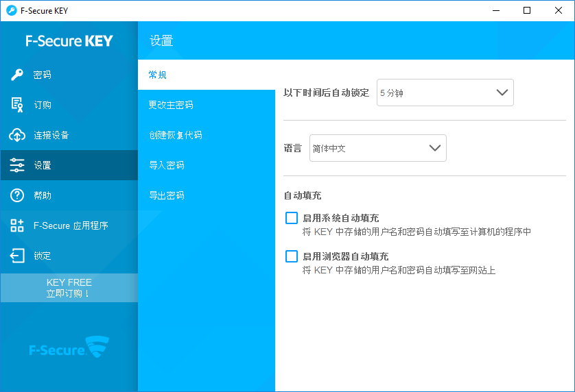This screenshot has width=575, height=392.
Task: Click the cloud upload icon beside 连接设备
Action: (x=17, y=135)
